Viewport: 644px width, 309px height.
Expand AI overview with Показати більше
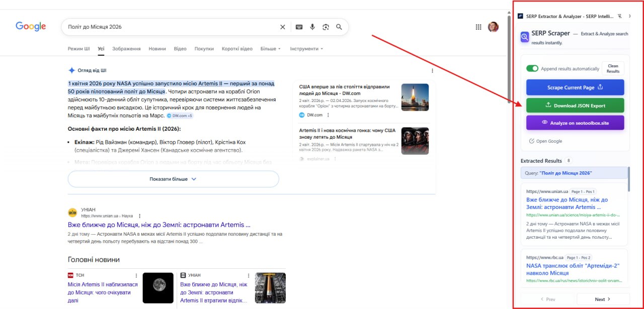pyautogui.click(x=173, y=179)
